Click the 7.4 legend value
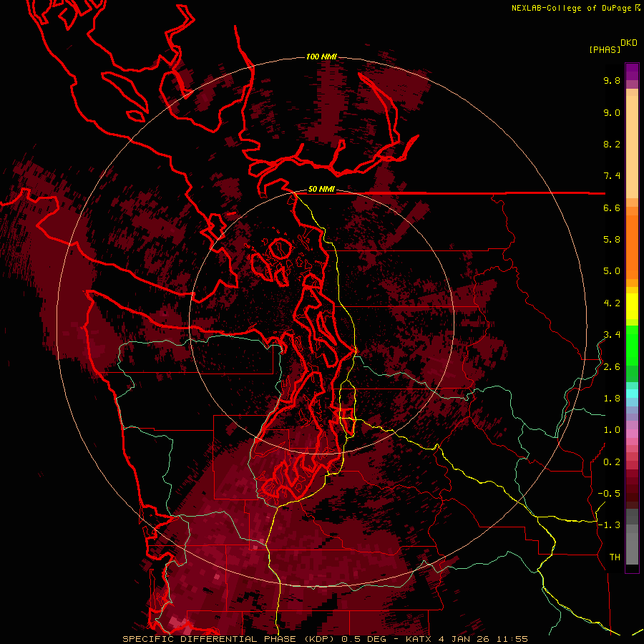 pyautogui.click(x=612, y=176)
